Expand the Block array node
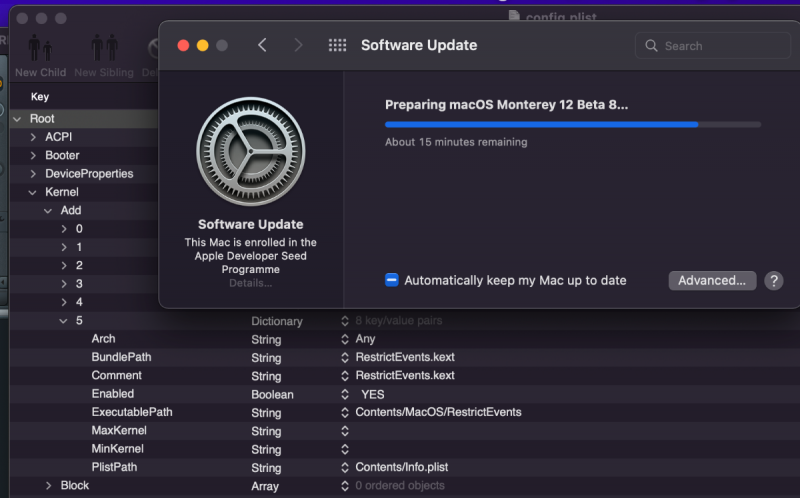This screenshot has height=498, width=800. [48, 486]
